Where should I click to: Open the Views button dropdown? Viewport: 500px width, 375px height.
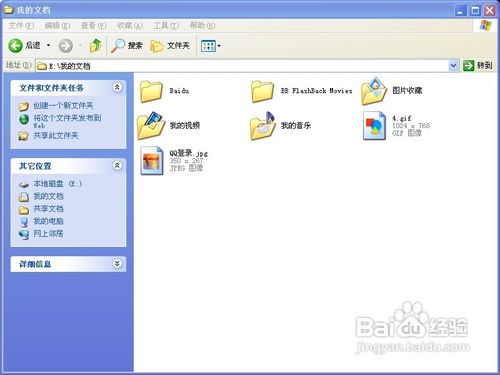211,46
